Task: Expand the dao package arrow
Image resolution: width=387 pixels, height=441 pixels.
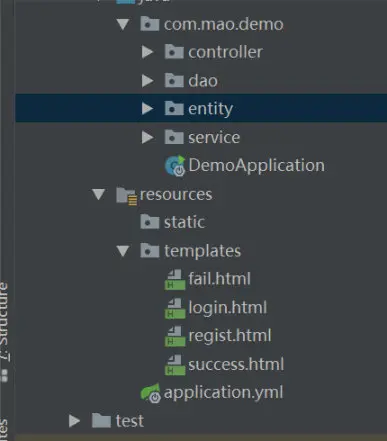Action: tap(147, 81)
